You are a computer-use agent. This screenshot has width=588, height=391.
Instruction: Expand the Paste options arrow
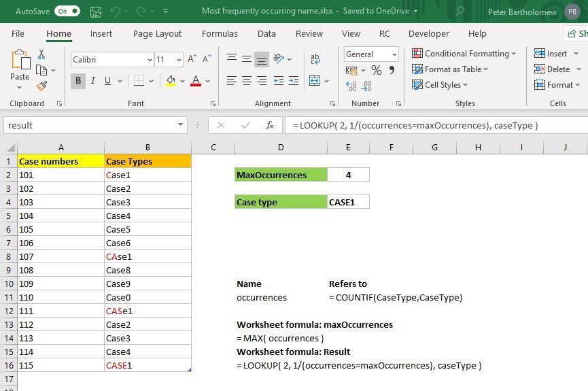pos(20,88)
